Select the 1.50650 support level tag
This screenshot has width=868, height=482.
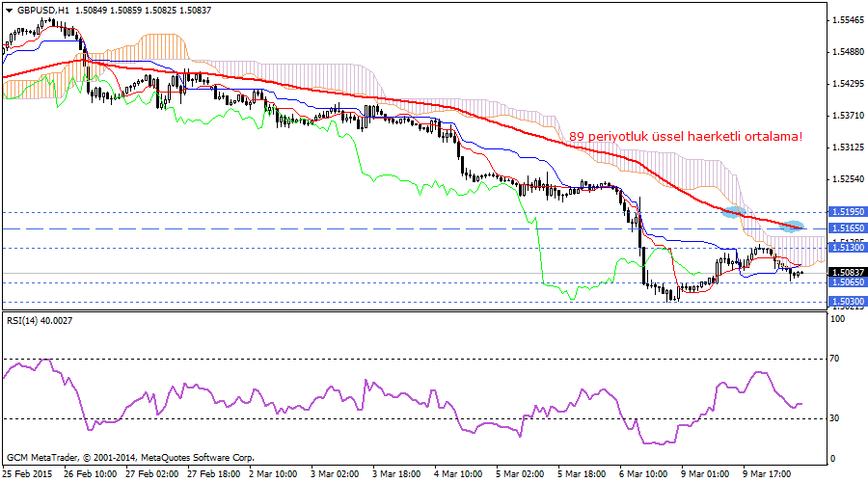[x=848, y=283]
